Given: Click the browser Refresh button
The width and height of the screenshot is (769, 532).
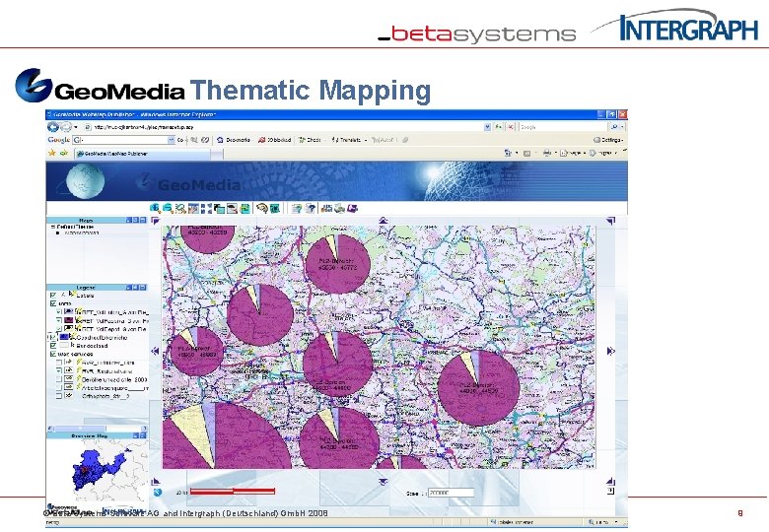Looking at the screenshot, I should tap(498, 127).
